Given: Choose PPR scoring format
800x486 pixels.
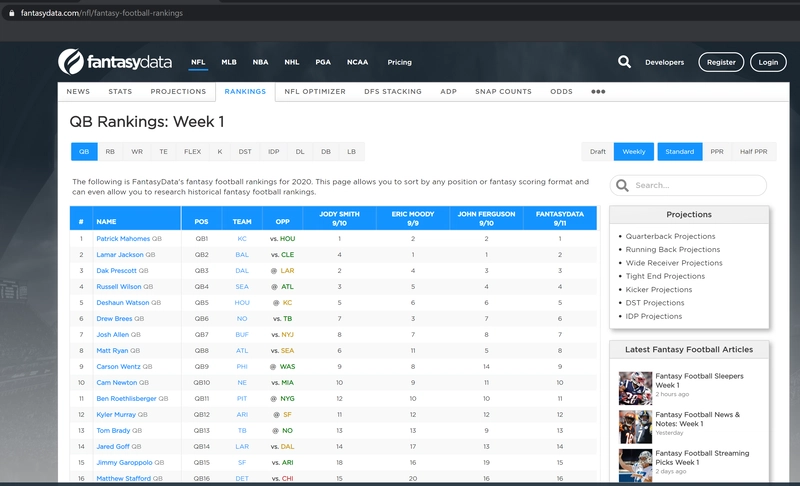Looking at the screenshot, I should pyautogui.click(x=717, y=151).
